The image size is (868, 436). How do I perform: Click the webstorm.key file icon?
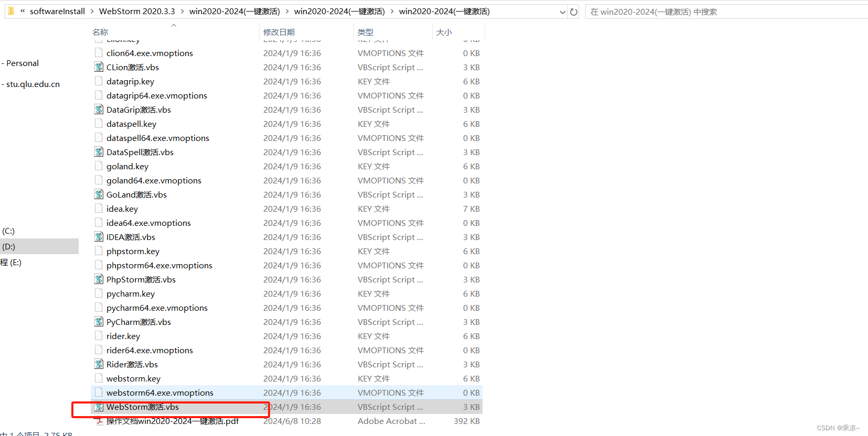[99, 378]
